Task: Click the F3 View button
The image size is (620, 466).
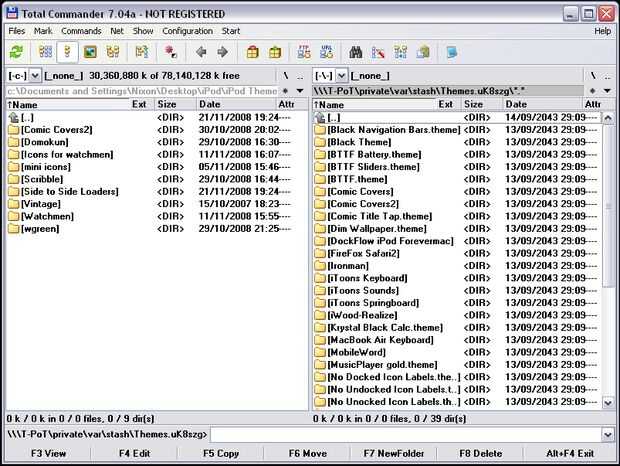Action: click(48, 453)
